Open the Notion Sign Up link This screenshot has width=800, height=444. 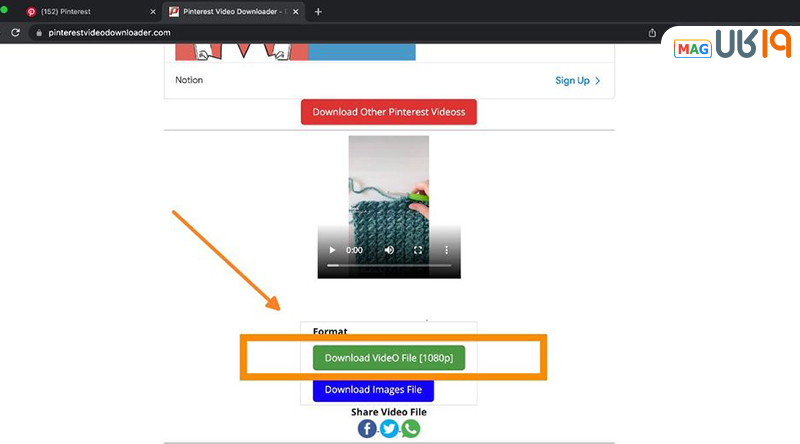coord(577,80)
